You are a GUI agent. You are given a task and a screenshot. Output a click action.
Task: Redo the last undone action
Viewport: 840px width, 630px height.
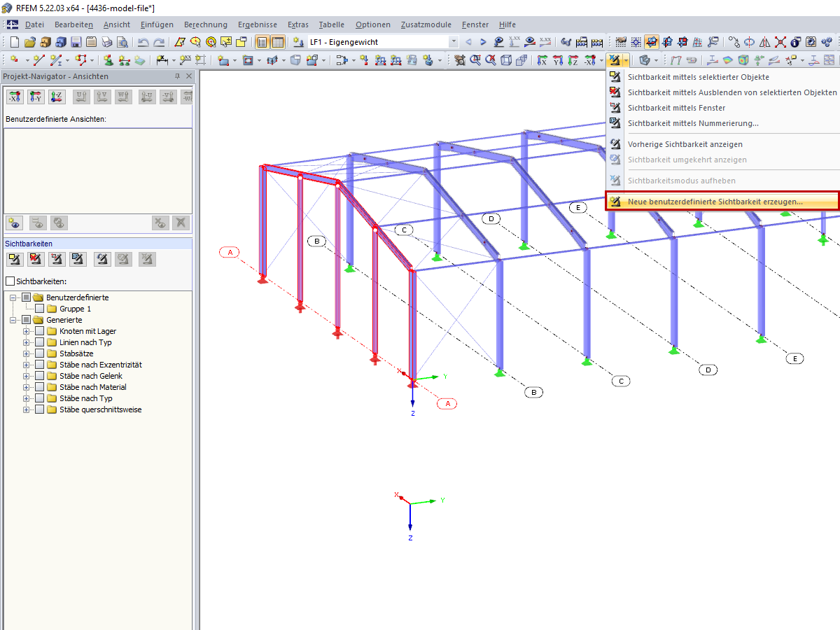[x=160, y=42]
